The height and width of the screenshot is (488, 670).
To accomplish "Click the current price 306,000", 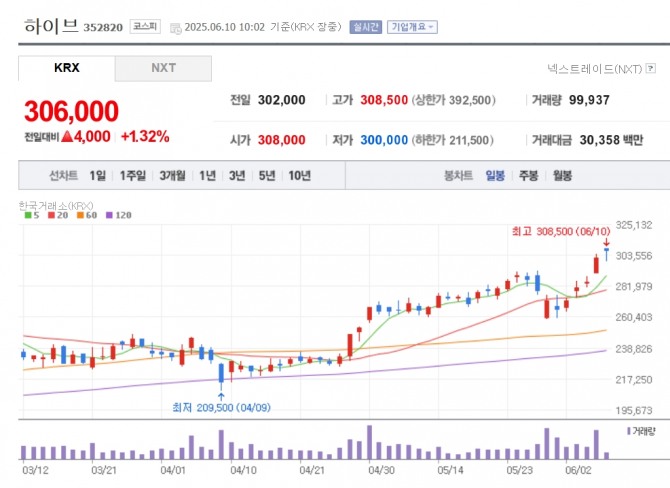I will (71, 111).
